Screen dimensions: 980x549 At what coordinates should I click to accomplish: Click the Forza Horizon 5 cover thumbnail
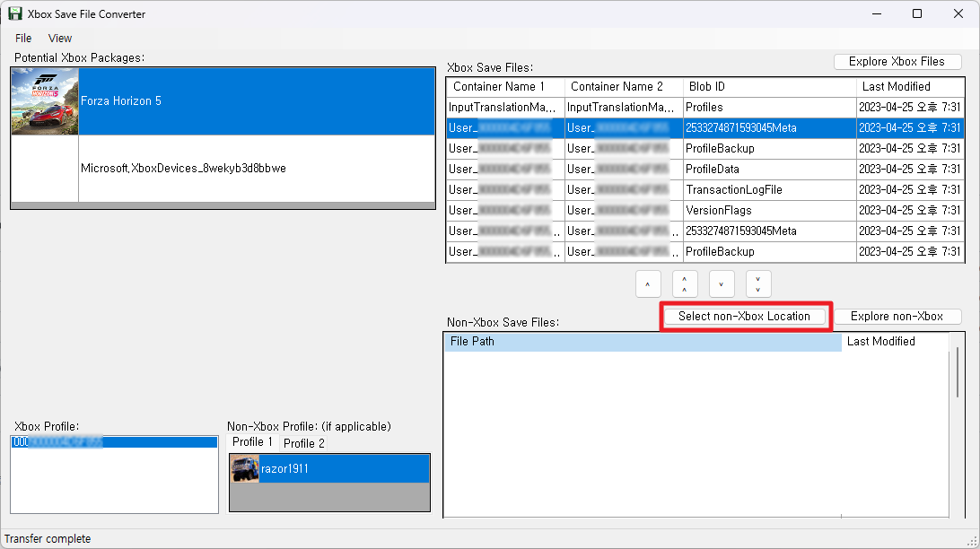point(45,101)
